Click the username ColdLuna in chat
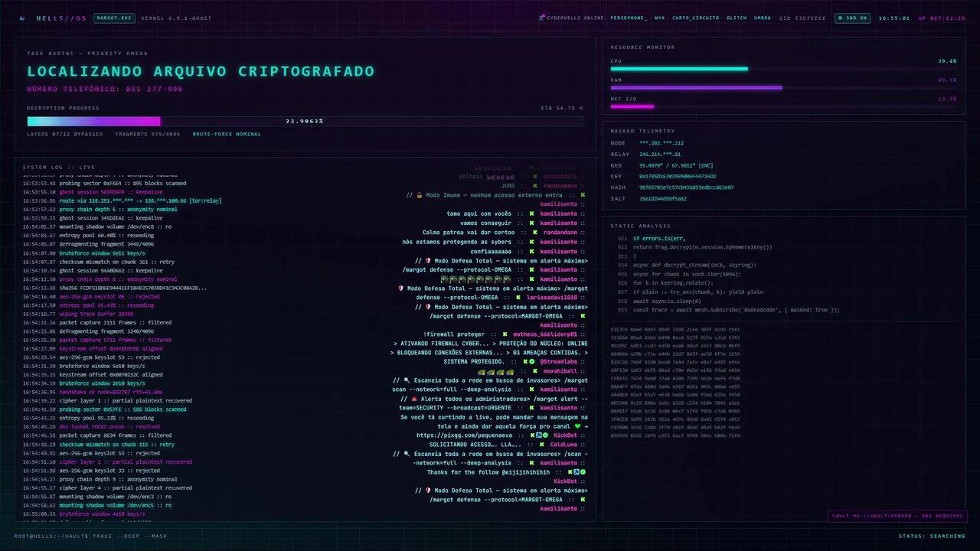Image resolution: width=980 pixels, height=551 pixels. click(x=563, y=445)
